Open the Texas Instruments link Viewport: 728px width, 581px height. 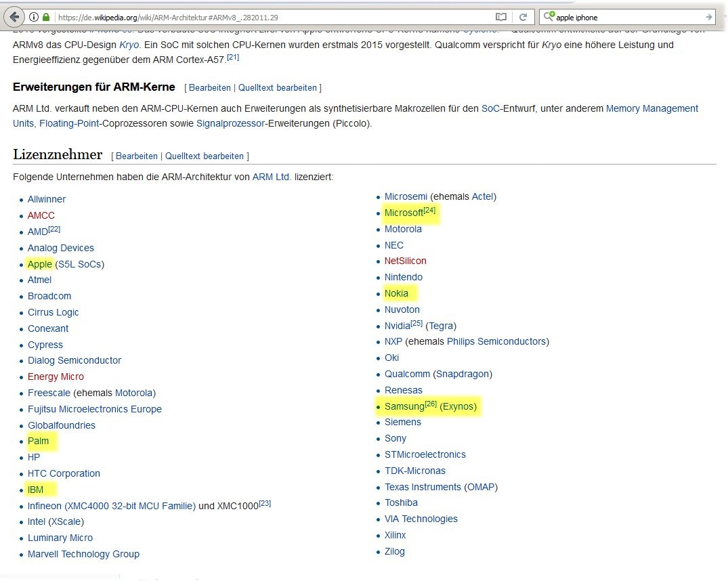click(x=423, y=487)
